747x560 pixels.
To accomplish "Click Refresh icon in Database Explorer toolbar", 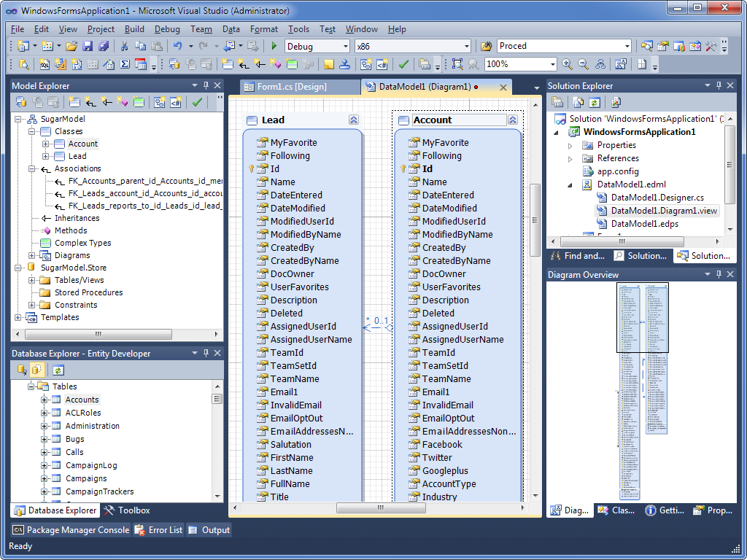I will 58,370.
